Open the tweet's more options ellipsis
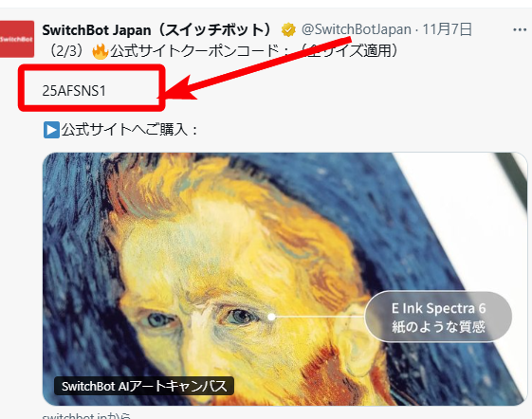Screen dimensions: 532x419 click(x=520, y=30)
